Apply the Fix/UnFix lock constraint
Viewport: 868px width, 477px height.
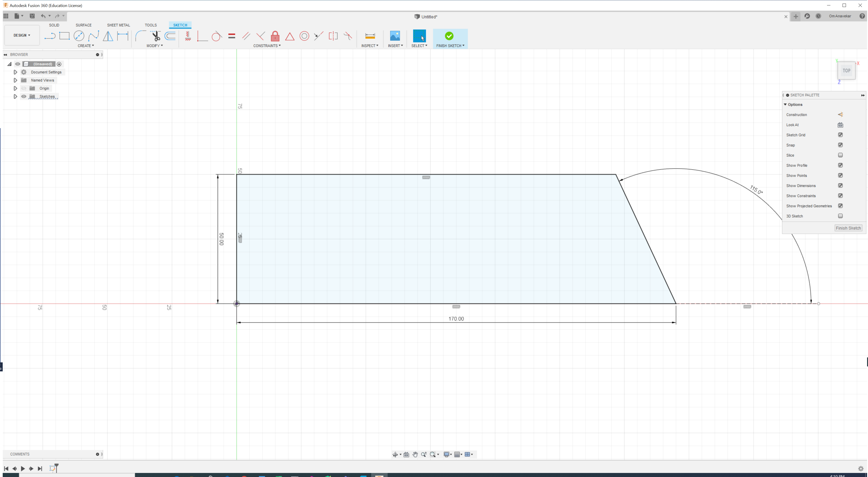tap(275, 36)
